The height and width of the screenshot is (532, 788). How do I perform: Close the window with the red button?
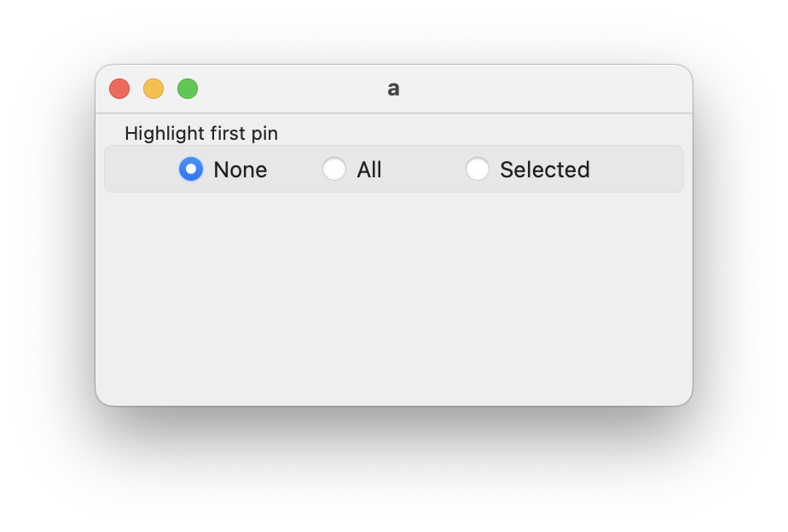(x=119, y=89)
